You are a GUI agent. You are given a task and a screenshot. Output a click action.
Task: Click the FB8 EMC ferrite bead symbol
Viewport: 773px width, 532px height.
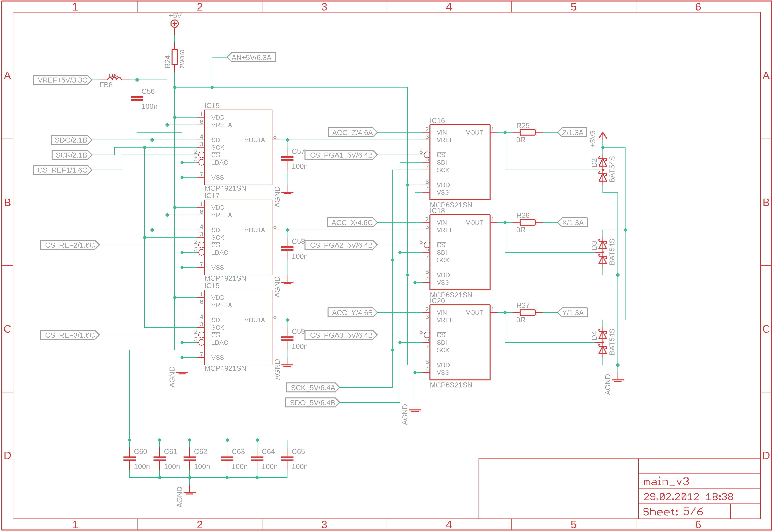pos(114,79)
